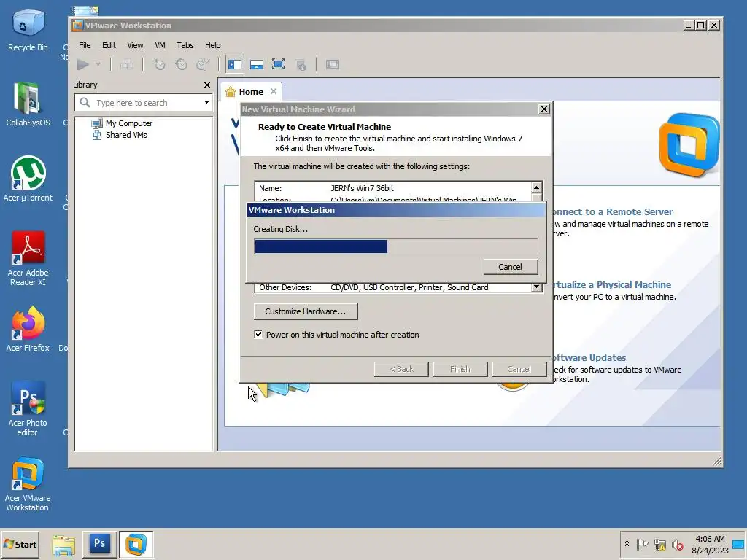Click the send Ctrl+Alt+Del toolbar icon

pos(127,64)
